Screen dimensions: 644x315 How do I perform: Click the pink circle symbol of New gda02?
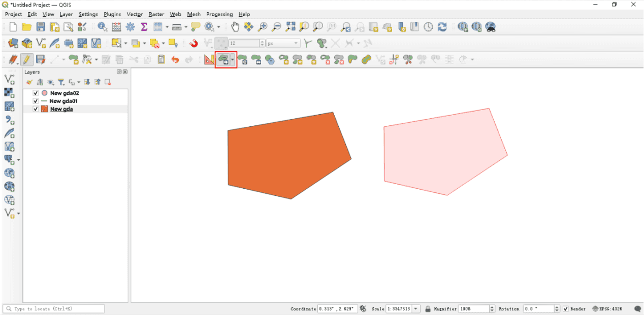[44, 93]
